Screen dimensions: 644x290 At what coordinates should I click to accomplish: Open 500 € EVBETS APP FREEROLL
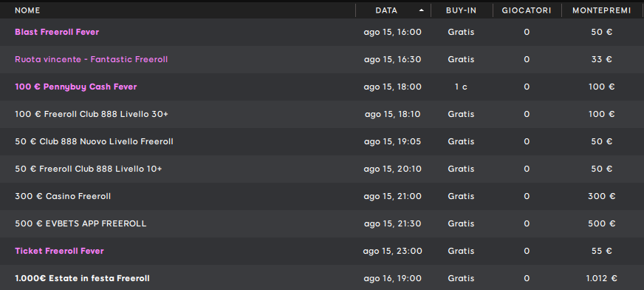point(80,223)
